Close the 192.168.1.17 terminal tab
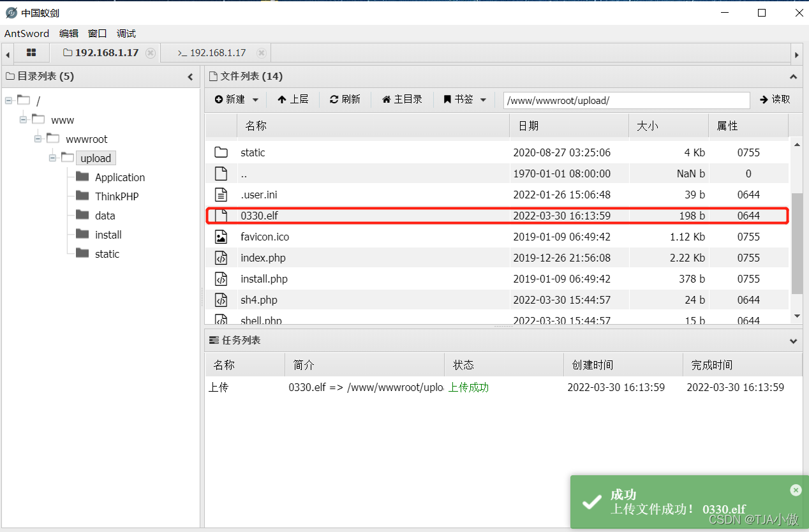The height and width of the screenshot is (532, 809). point(260,53)
